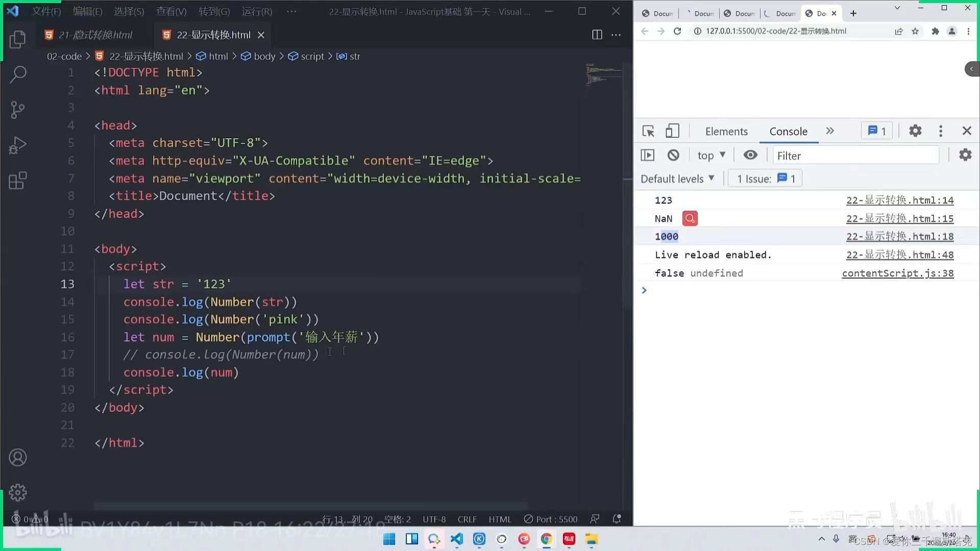Create a live expression with the eye icon
This screenshot has width=980, height=551.
point(750,155)
